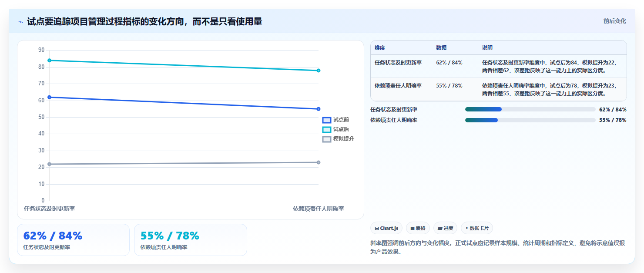Click the 依赖项责任人明确率 progress bar

530,120
